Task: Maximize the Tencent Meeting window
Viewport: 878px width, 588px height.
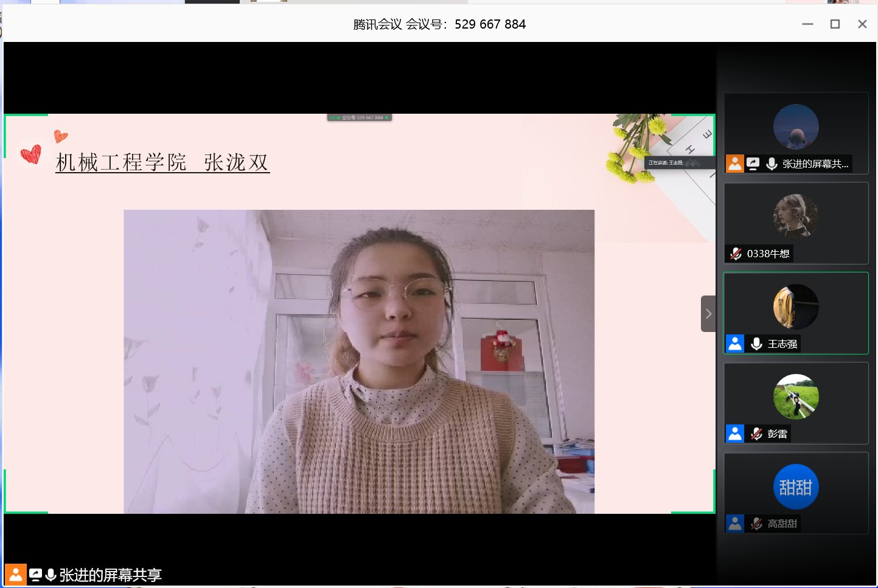Action: click(x=835, y=24)
